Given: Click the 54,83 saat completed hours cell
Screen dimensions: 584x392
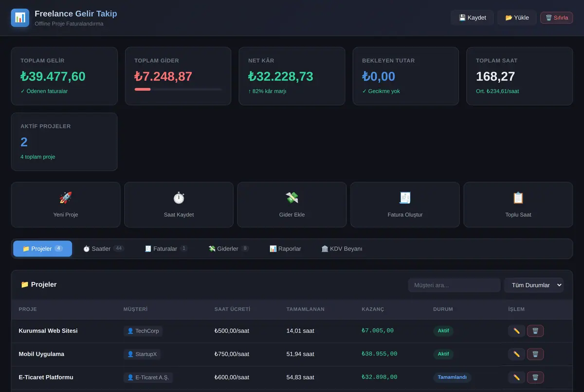Looking at the screenshot, I should [x=300, y=377].
